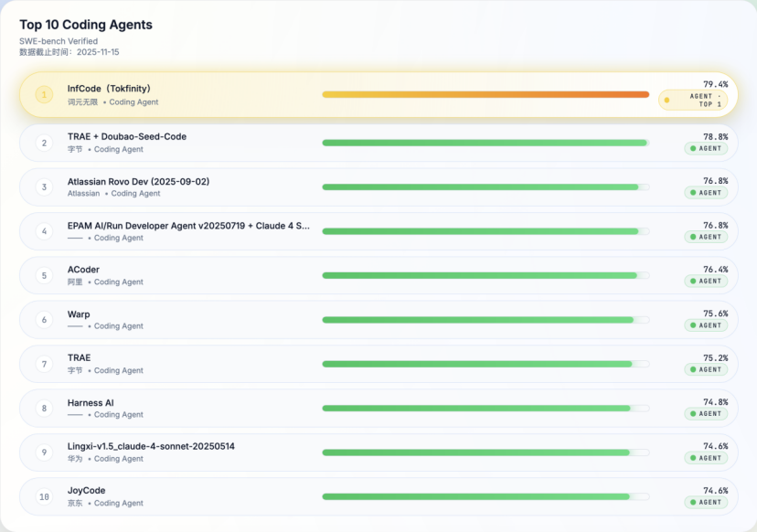Click AGENT badge in JoyCode row
This screenshot has height=532, width=757.
coord(706,502)
